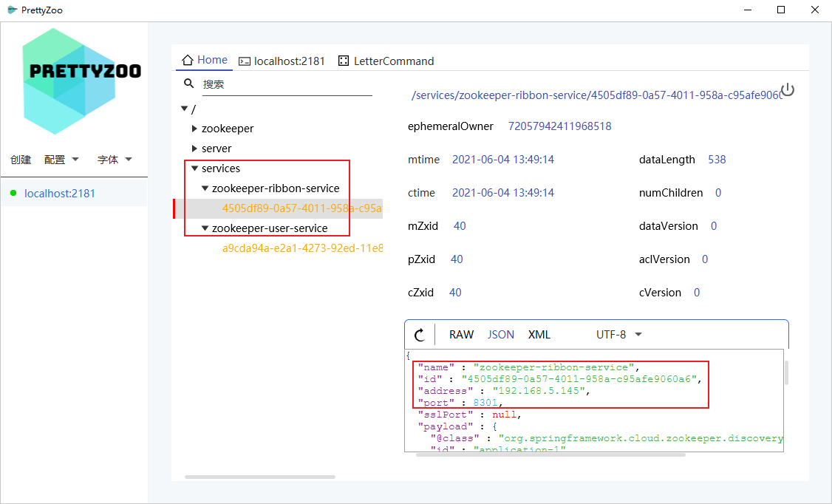The height and width of the screenshot is (504, 832).
Task: Click the ctime value 2021-06-04 13:49:14
Action: 503,193
